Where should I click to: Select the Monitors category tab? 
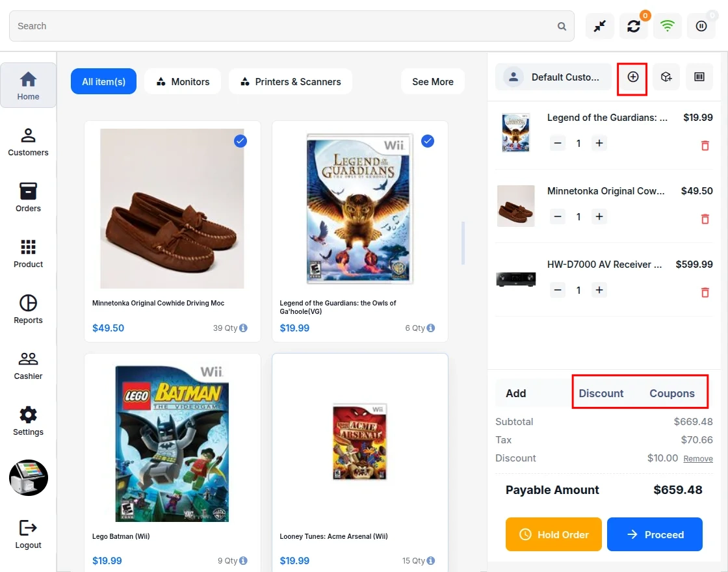183,82
